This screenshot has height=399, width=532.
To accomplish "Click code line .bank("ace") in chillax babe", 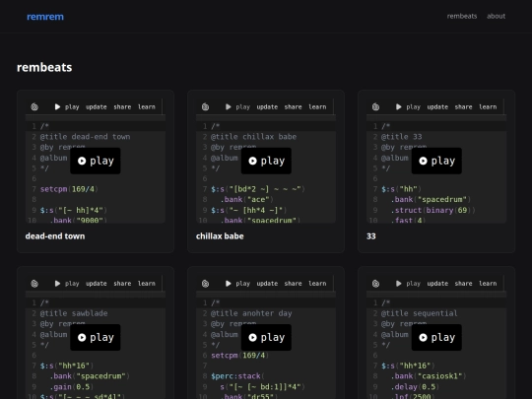I will pos(246,199).
